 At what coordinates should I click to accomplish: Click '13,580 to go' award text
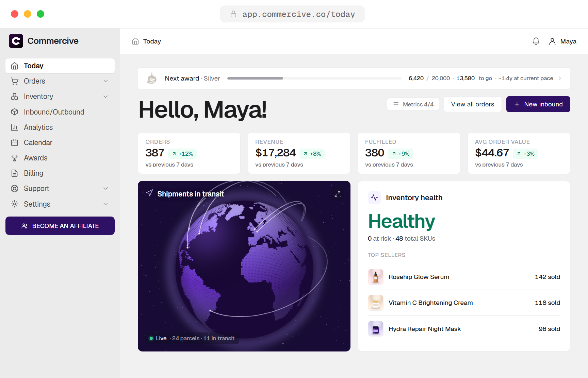[474, 78]
